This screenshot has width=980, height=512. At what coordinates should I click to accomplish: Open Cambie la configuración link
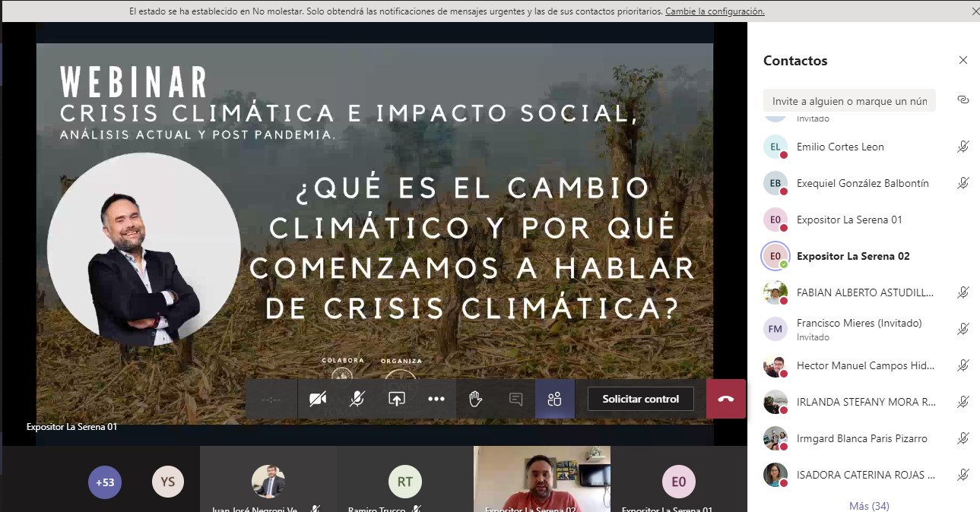click(715, 11)
